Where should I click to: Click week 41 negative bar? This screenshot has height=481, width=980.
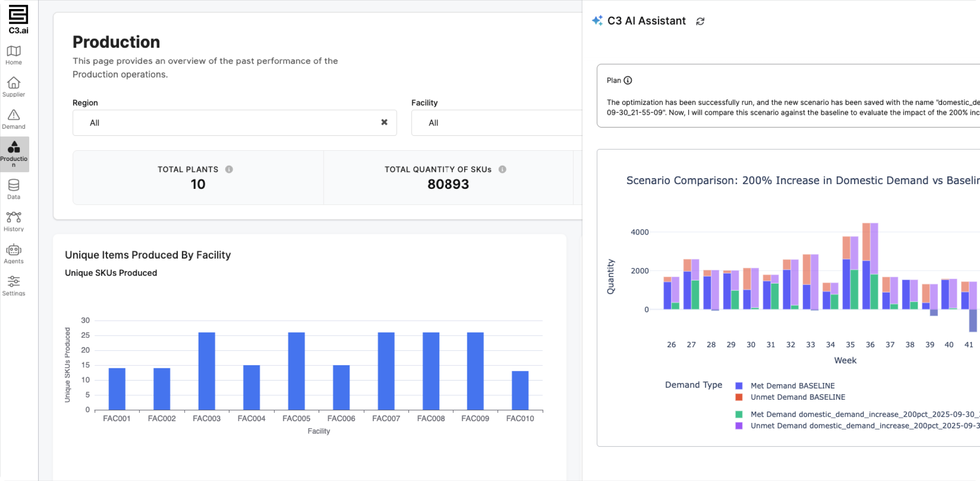point(973,321)
